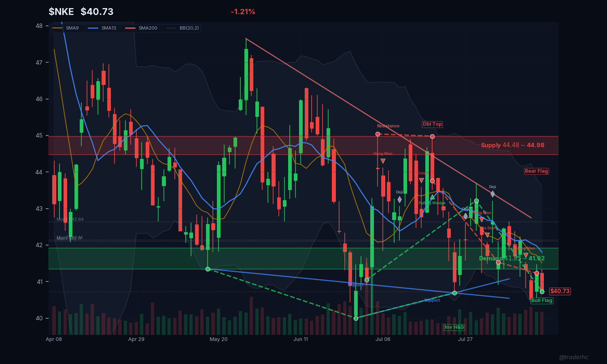Click the Doji diamond on the descending red trendline
This screenshot has width=607, height=364.
492,194
